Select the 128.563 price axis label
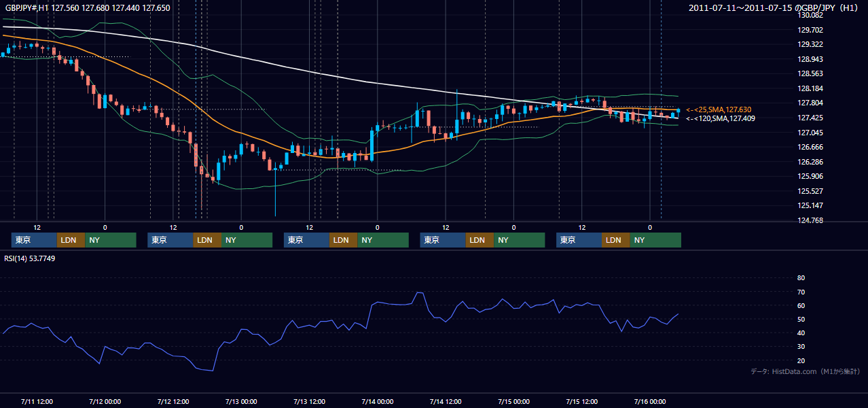868x408 pixels. point(810,73)
